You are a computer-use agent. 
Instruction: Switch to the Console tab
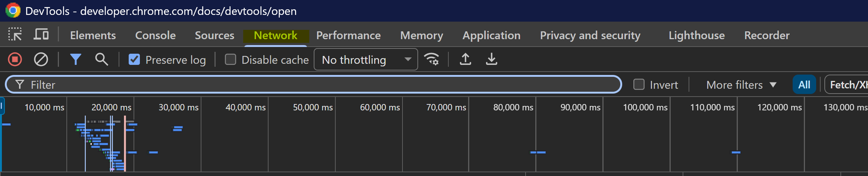(x=155, y=35)
